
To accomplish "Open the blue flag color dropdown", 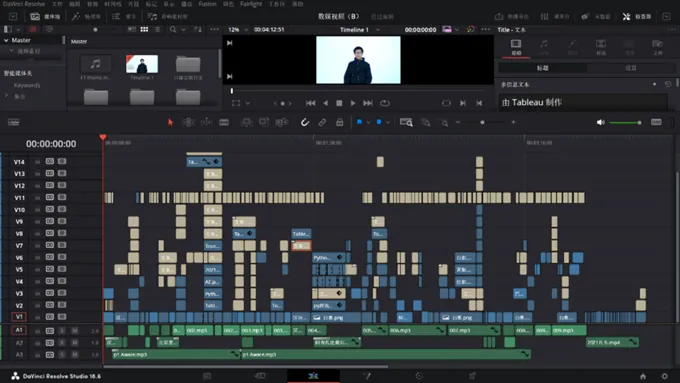I will [x=368, y=122].
